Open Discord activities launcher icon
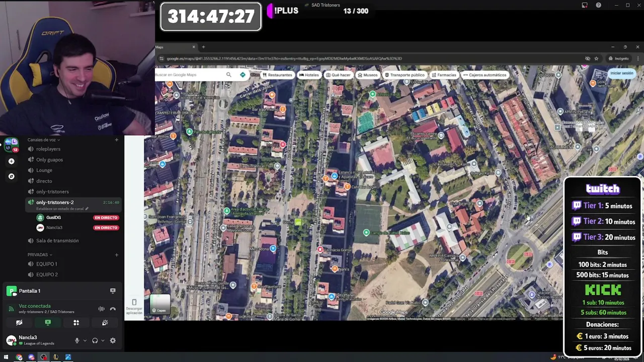The image size is (644, 362). (x=76, y=323)
